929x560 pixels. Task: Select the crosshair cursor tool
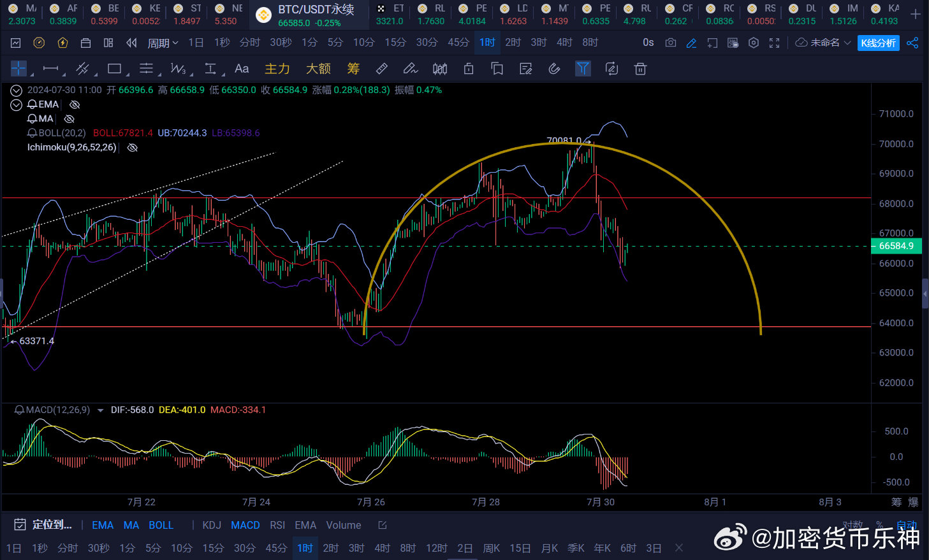click(18, 68)
